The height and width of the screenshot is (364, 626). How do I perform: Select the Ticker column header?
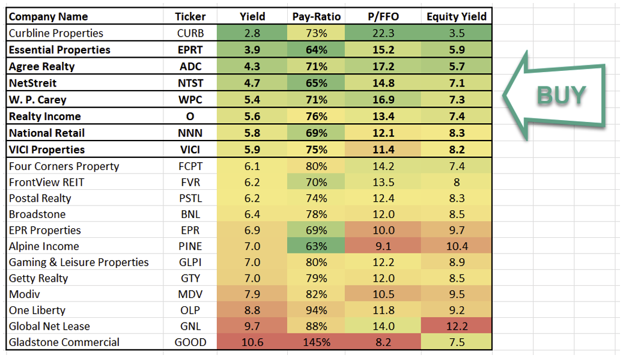(x=190, y=16)
